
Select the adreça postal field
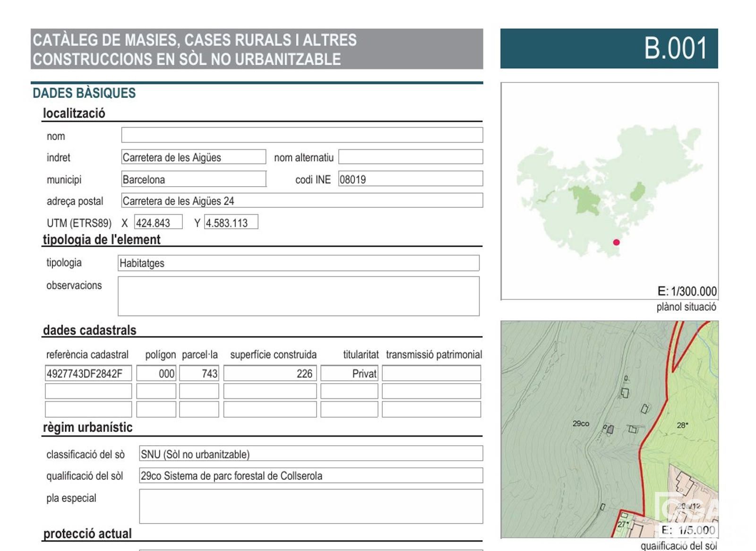click(x=301, y=200)
